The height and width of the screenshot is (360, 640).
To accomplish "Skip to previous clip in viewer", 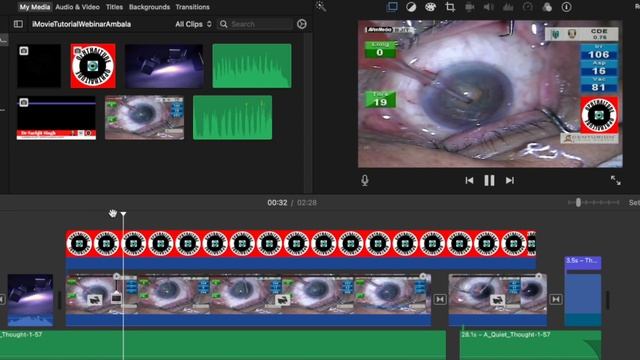I will pyautogui.click(x=469, y=180).
